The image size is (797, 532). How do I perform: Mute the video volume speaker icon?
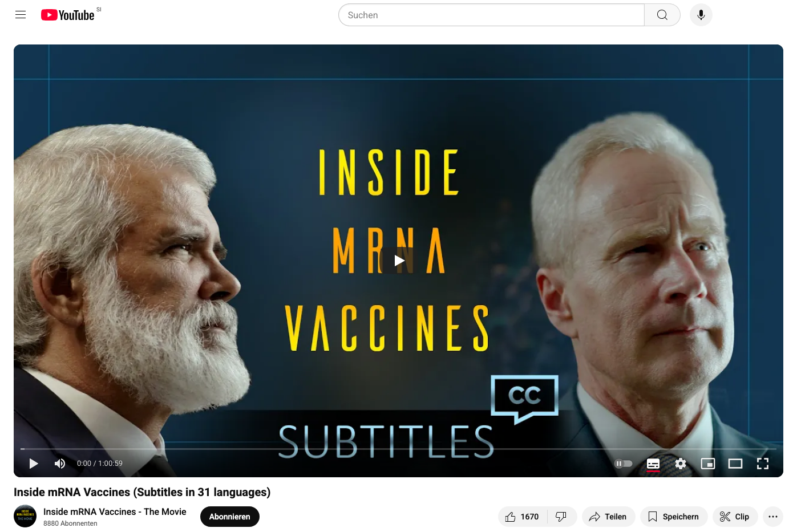pos(60,464)
